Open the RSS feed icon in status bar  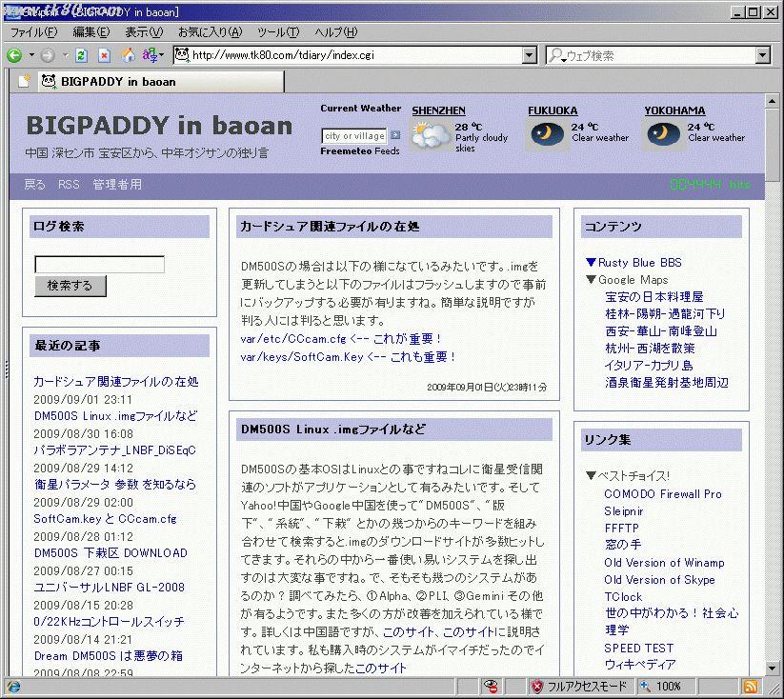pyautogui.click(x=750, y=686)
